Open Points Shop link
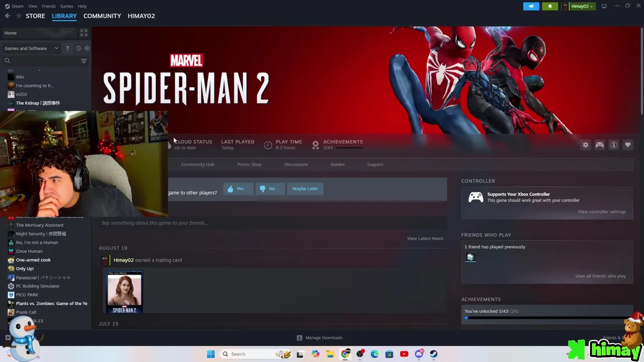This screenshot has width=644, height=362. coord(249,164)
